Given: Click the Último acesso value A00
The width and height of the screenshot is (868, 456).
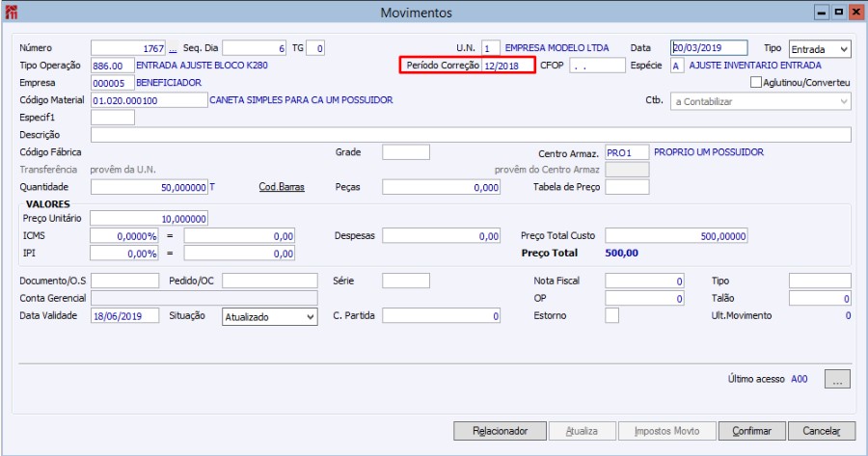Looking at the screenshot, I should pyautogui.click(x=799, y=379).
